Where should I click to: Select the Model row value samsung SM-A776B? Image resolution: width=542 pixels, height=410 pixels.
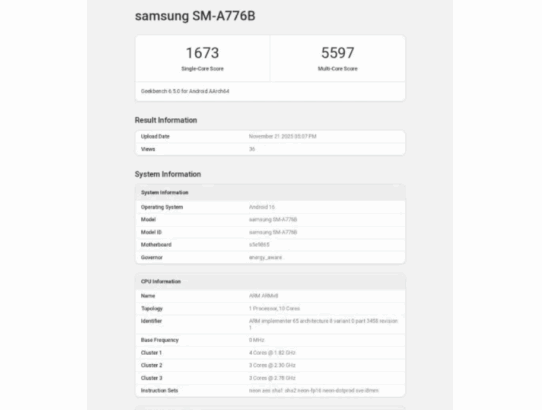coord(273,220)
